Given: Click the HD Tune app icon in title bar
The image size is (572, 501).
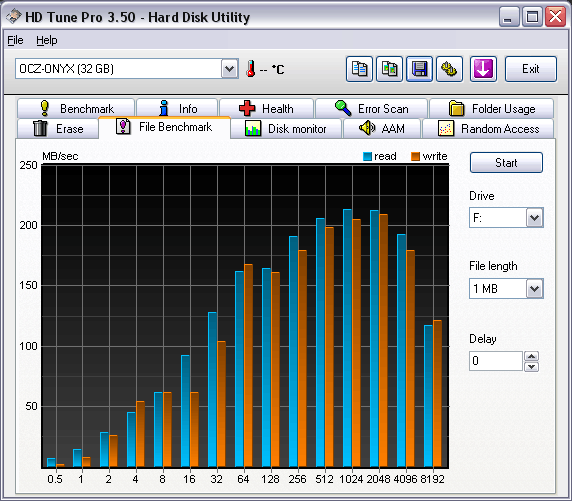Looking at the screenshot, I should [x=13, y=16].
